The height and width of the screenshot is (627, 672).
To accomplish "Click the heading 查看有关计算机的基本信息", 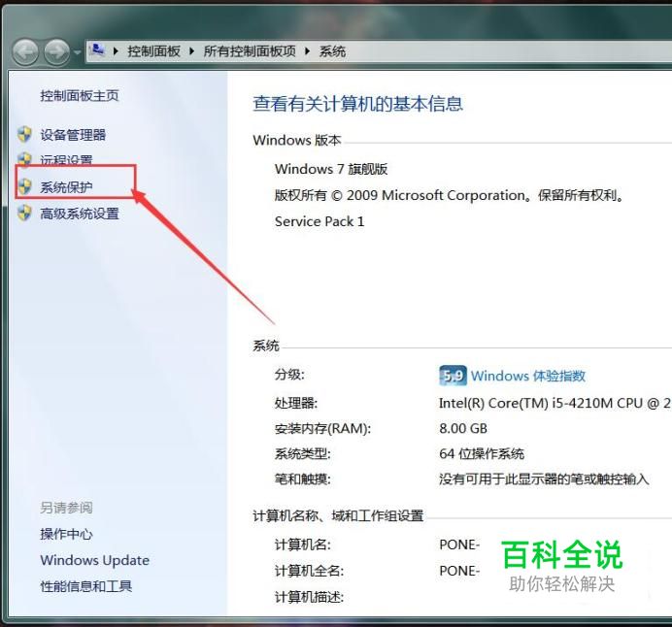I will [358, 104].
